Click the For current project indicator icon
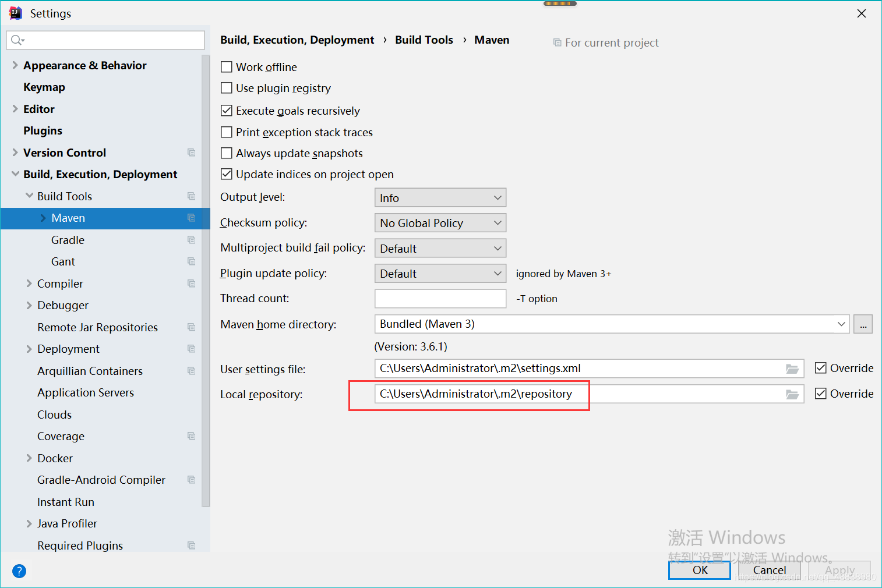This screenshot has width=882, height=588. (558, 42)
